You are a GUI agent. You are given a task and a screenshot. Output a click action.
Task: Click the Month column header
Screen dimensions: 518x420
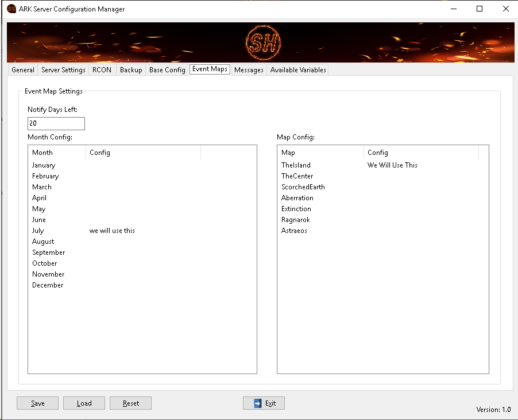tap(57, 153)
